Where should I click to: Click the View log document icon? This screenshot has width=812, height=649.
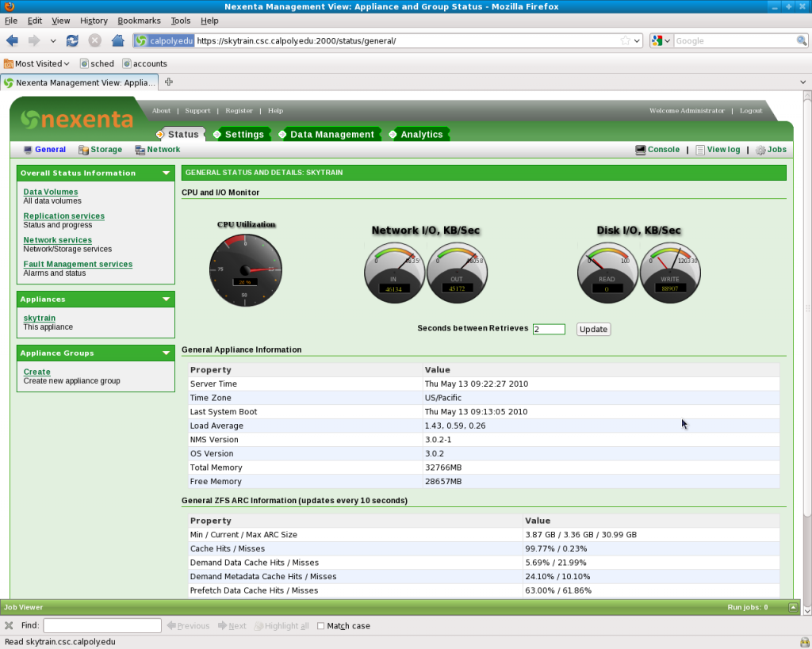pos(700,150)
